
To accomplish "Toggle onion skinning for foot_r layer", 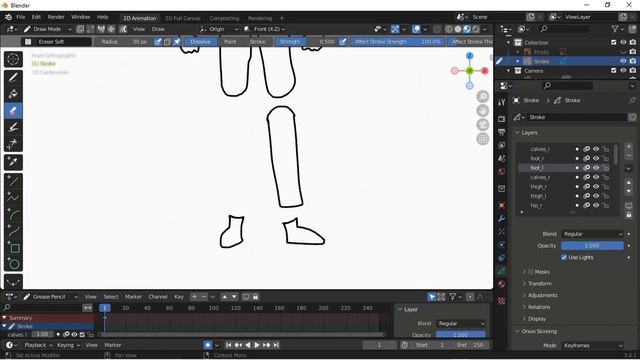I will tap(587, 158).
